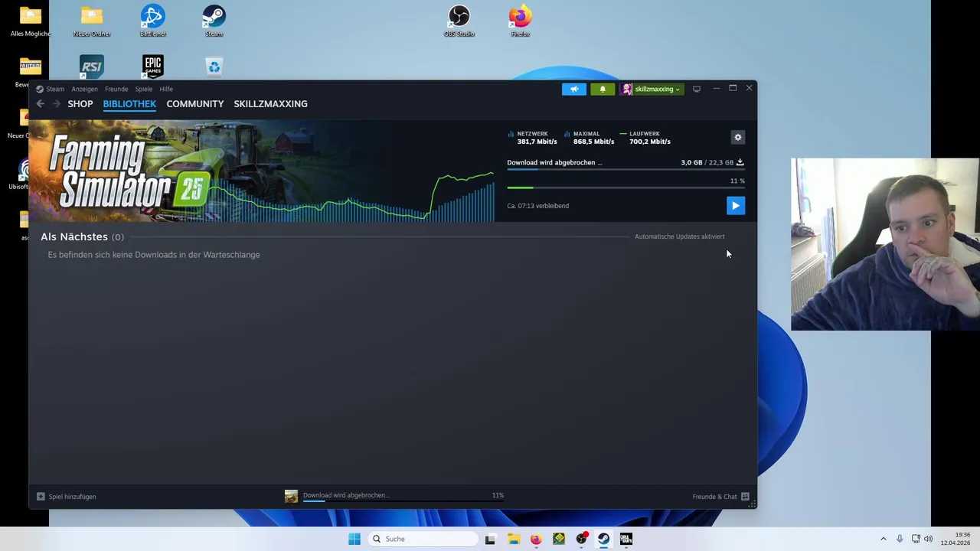Image resolution: width=980 pixels, height=551 pixels.
Task: Select the Steam desktop shortcut
Action: click(214, 21)
